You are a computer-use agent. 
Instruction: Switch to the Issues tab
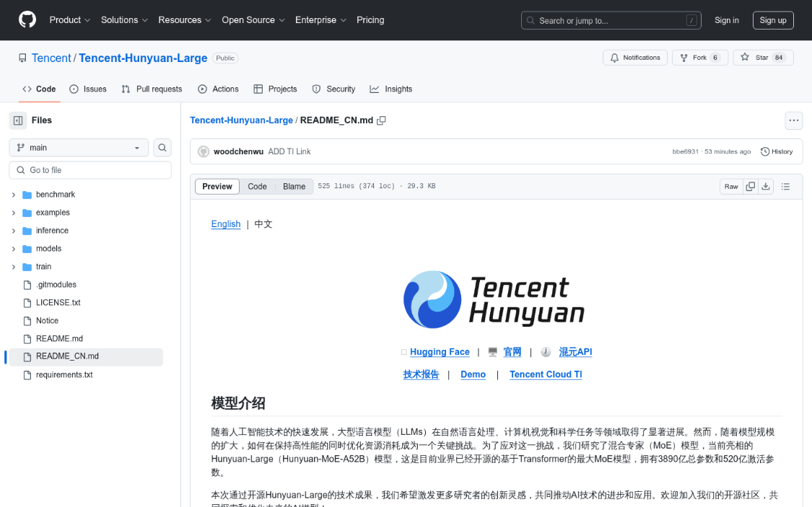[87, 89]
